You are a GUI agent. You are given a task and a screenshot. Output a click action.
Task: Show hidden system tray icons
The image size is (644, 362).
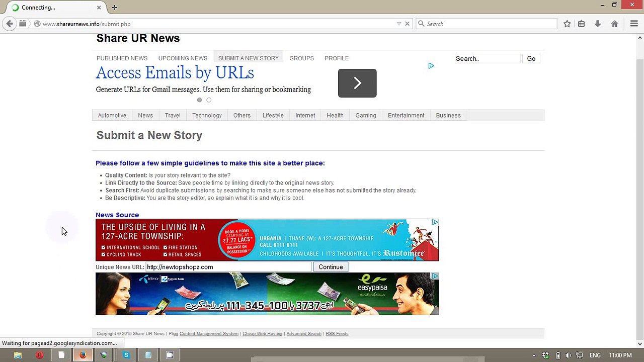pos(534,355)
